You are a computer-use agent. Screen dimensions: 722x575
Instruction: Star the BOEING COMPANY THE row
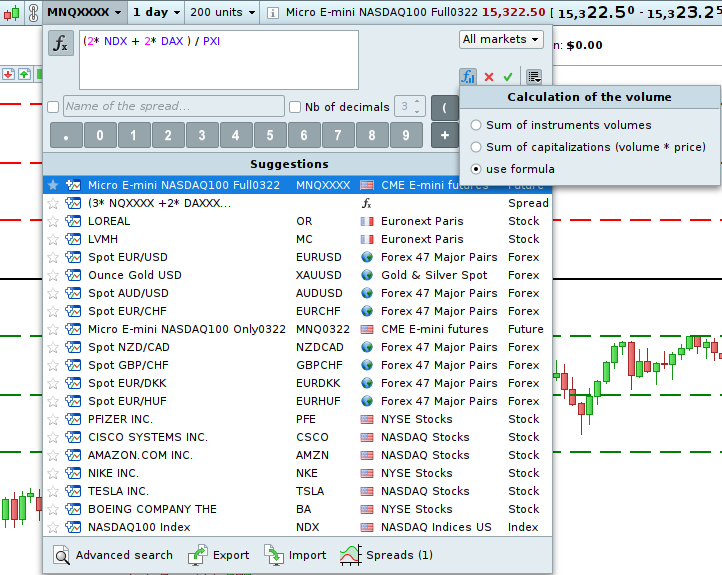[53, 509]
